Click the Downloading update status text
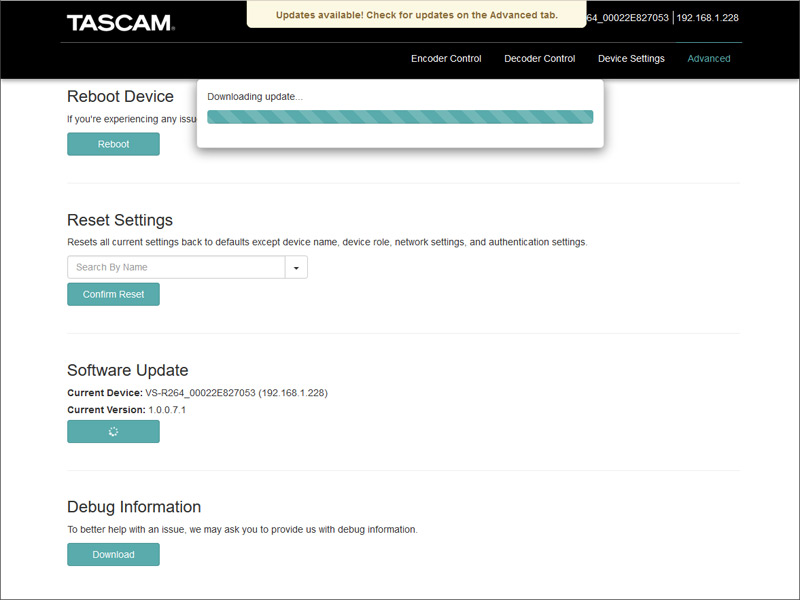The width and height of the screenshot is (800, 600). [x=255, y=97]
